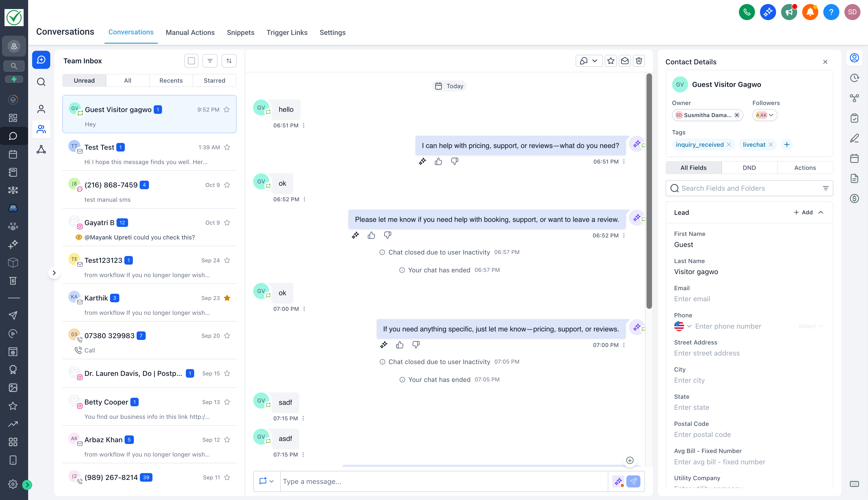Remove the livechat tag
The width and height of the screenshot is (868, 500).
(771, 144)
